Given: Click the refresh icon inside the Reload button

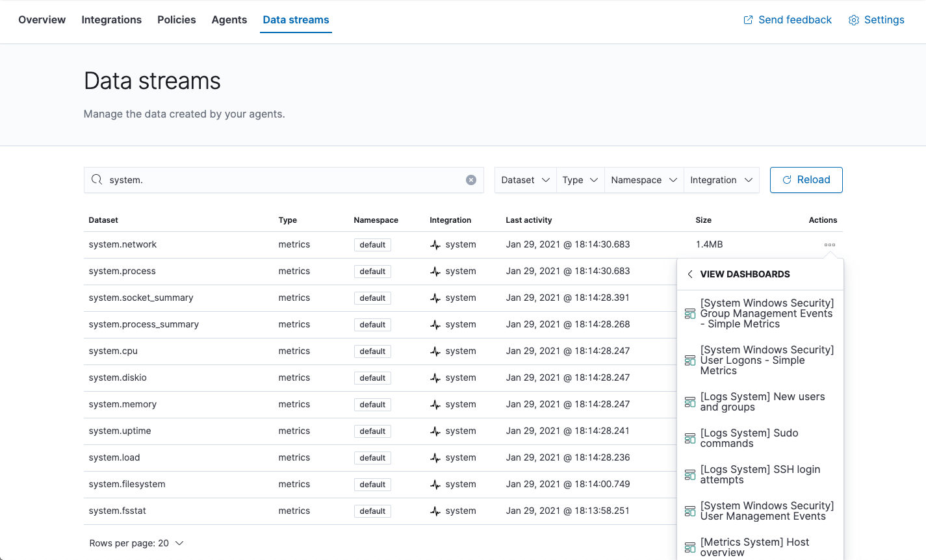Looking at the screenshot, I should (788, 179).
